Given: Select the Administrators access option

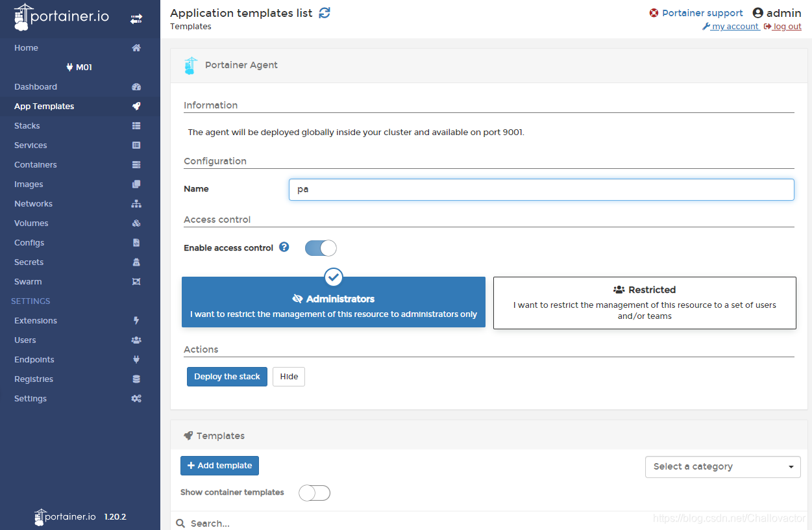Looking at the screenshot, I should pyautogui.click(x=334, y=303).
